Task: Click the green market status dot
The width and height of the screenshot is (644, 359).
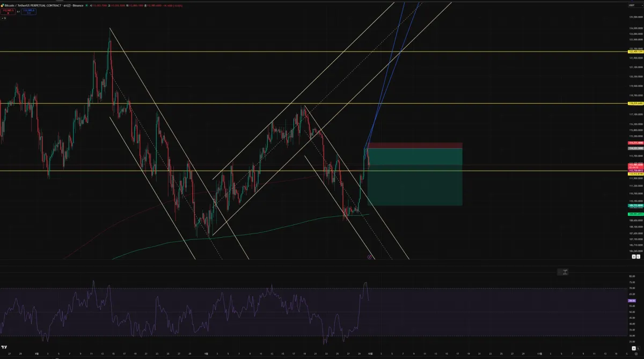Action: (87, 5)
